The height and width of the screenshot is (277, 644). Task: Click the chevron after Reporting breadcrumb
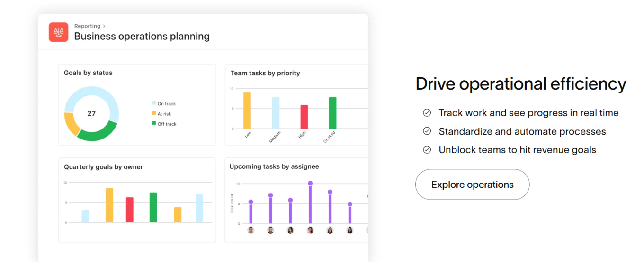tap(104, 26)
